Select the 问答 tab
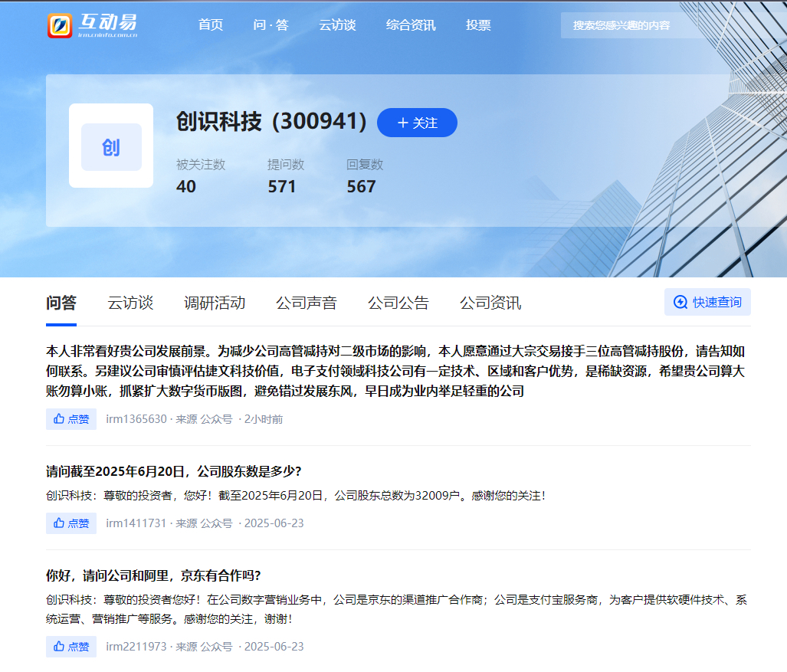 tap(61, 303)
